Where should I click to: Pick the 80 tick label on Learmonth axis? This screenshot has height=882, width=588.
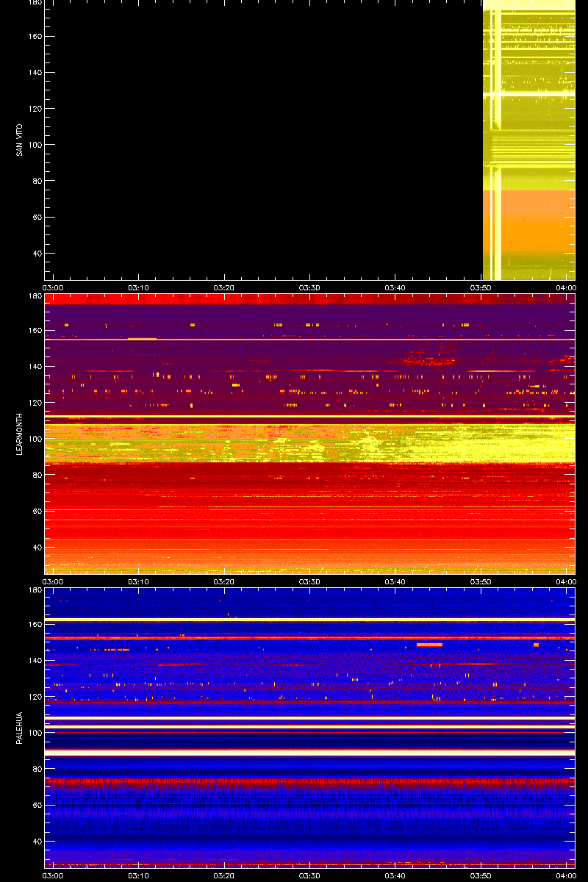pos(37,475)
